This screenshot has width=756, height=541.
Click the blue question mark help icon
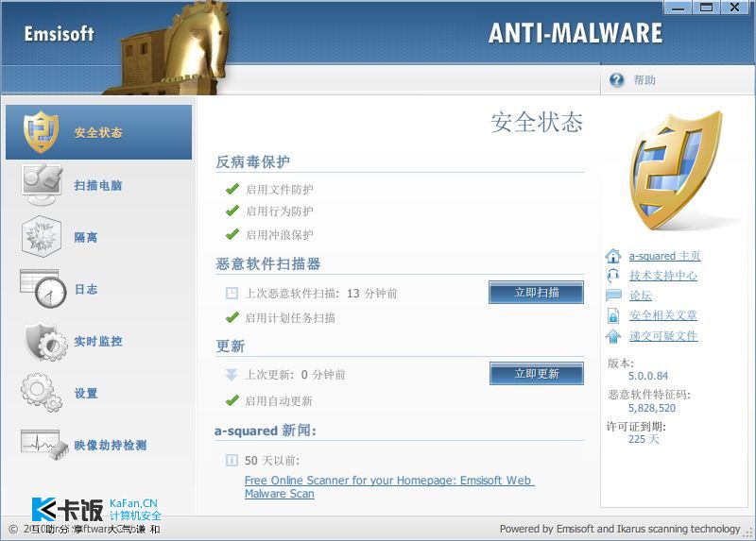617,80
